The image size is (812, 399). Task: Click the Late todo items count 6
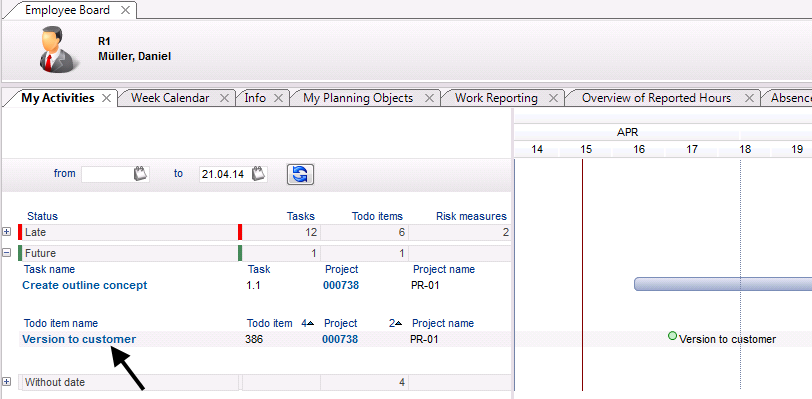tap(401, 232)
